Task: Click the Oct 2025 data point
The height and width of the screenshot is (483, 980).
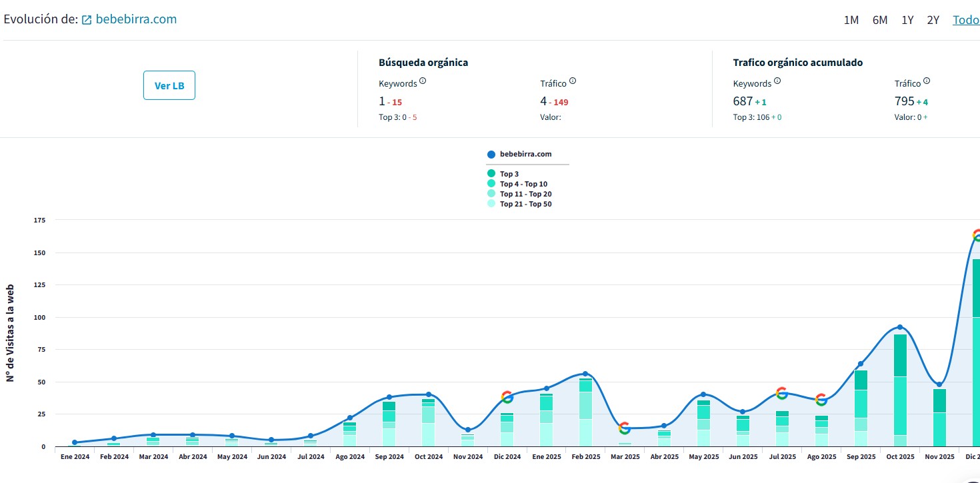Action: [900, 327]
